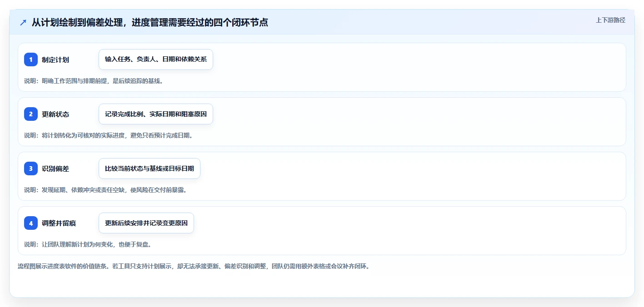
Task: Click the note 将计划转化为可核对的实际进度
Action: pos(109,135)
